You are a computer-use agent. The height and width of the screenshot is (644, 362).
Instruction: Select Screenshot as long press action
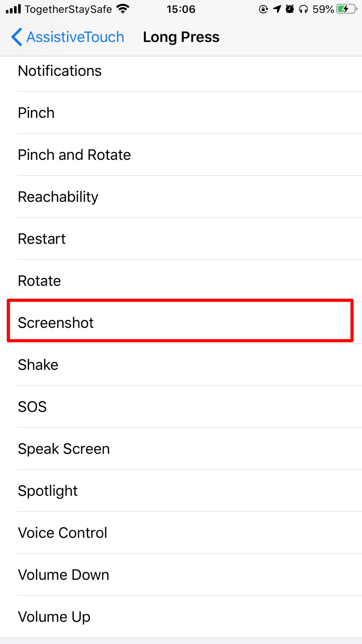click(x=181, y=323)
